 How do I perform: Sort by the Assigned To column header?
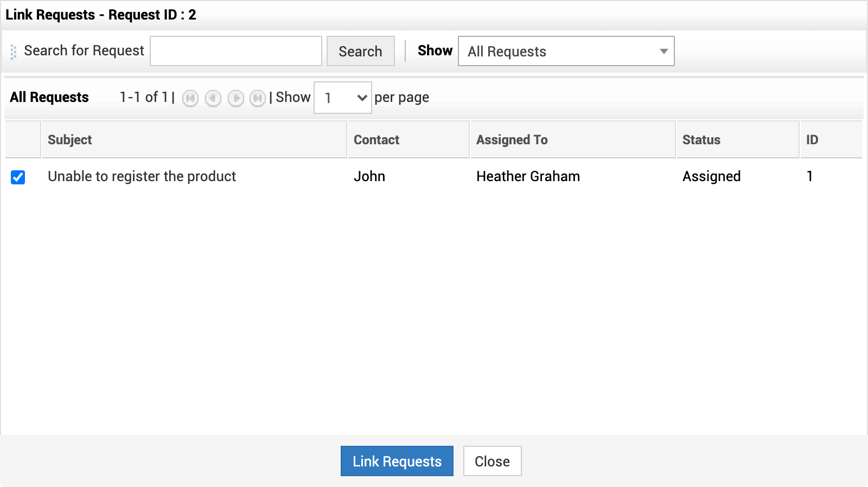(512, 140)
